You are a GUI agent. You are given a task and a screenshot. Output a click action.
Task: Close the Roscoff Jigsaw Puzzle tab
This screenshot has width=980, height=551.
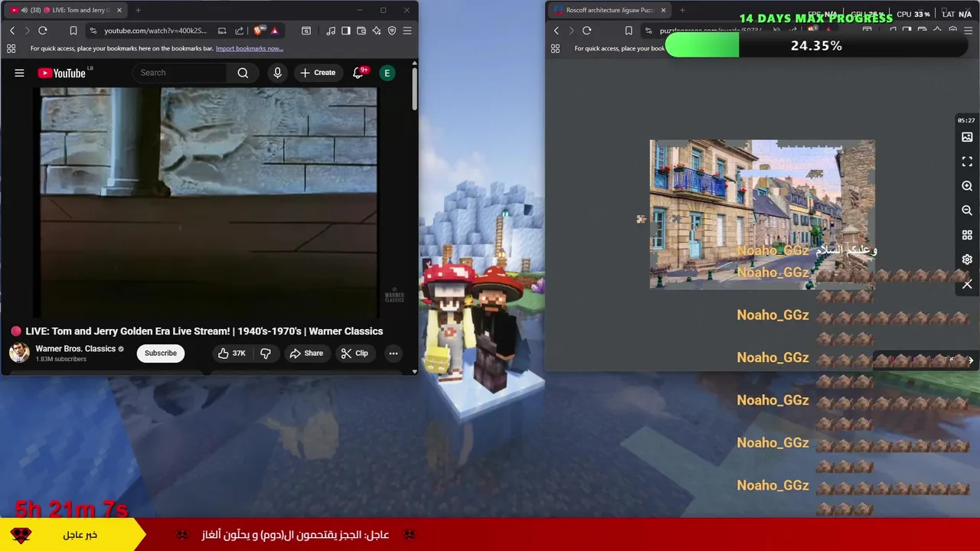tap(663, 10)
